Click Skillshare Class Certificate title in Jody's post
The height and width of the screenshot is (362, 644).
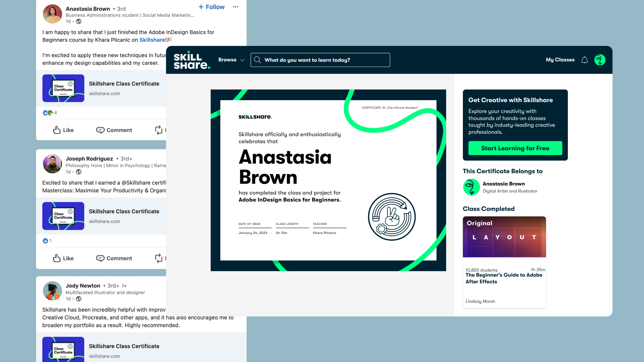pos(124,346)
